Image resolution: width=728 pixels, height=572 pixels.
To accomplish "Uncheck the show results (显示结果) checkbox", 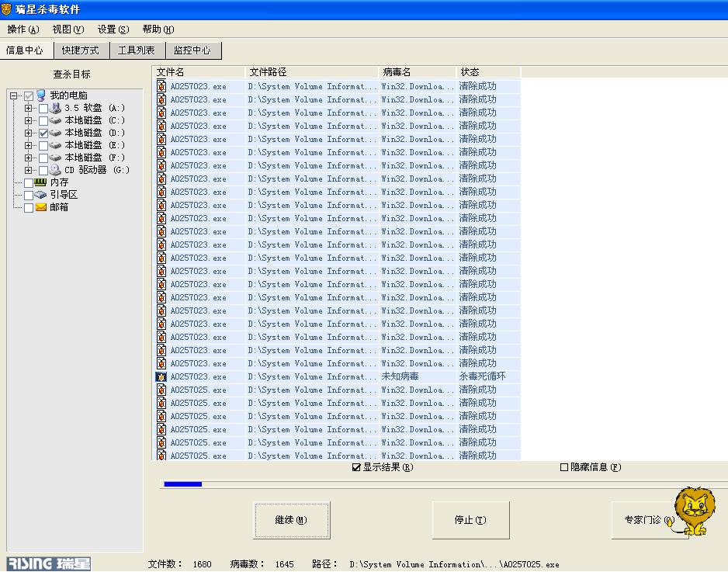I will click(x=356, y=467).
